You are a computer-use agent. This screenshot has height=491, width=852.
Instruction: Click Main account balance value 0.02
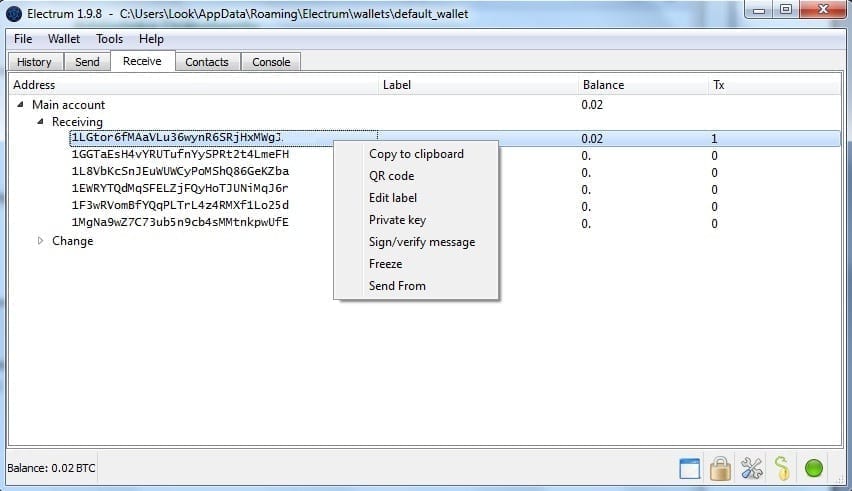[x=592, y=105]
